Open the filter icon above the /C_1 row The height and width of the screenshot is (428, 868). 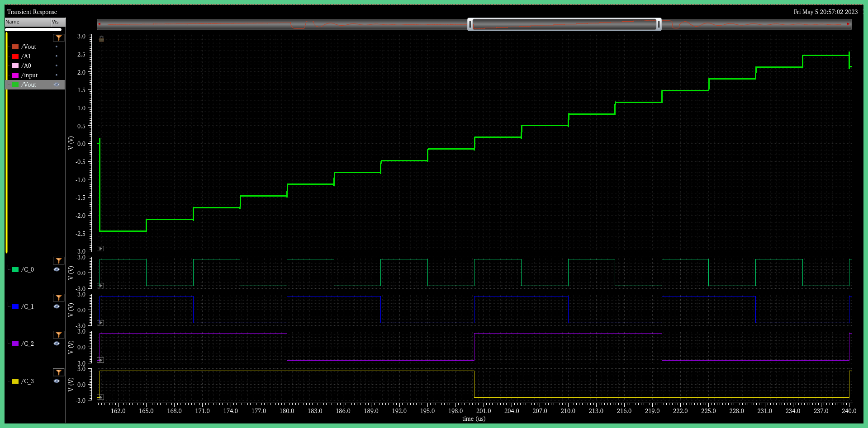pos(59,298)
